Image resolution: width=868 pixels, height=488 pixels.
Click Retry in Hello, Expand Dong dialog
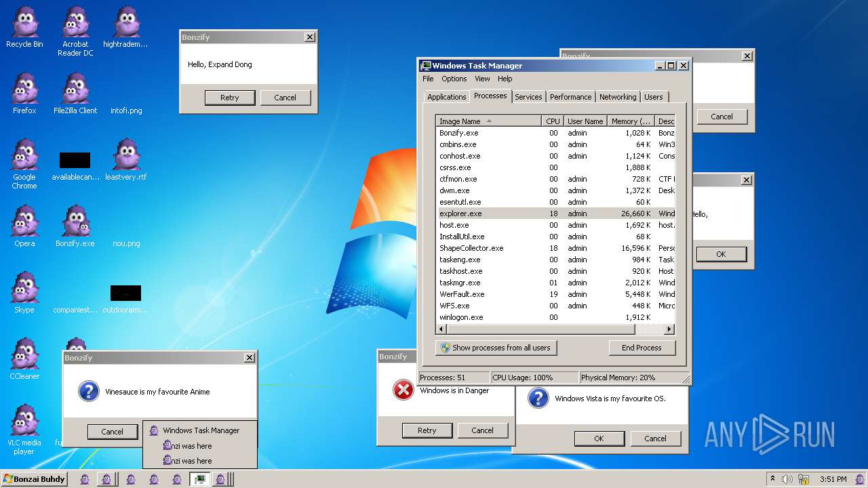(230, 98)
